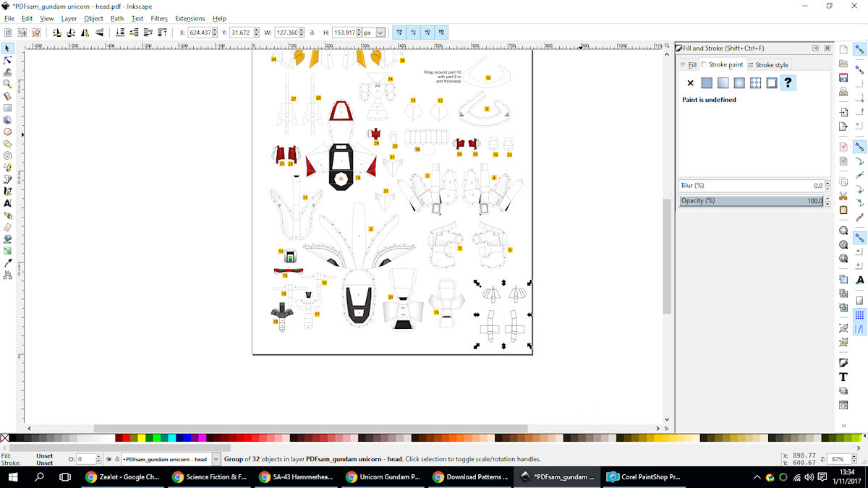Click Select all objects icon

(7, 33)
